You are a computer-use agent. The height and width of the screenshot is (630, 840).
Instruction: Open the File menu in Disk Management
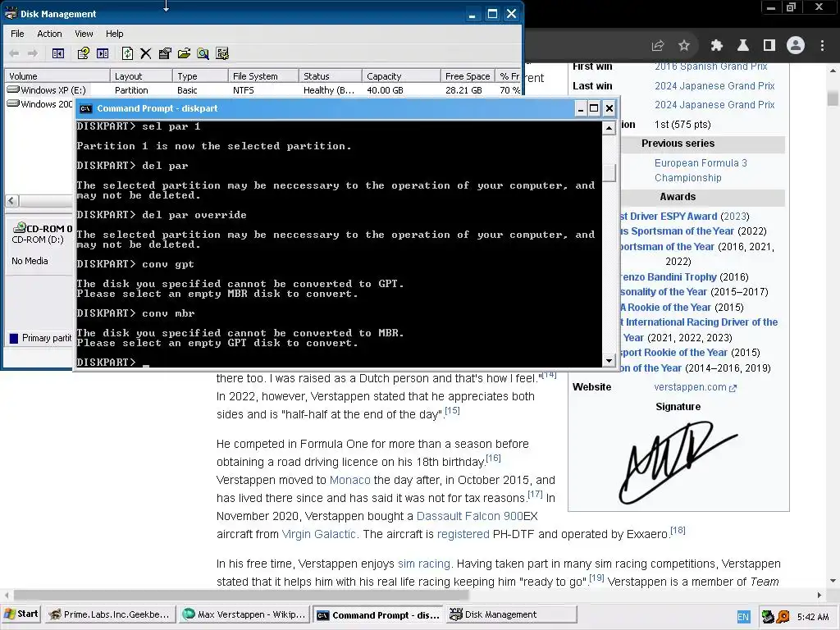pyautogui.click(x=18, y=34)
